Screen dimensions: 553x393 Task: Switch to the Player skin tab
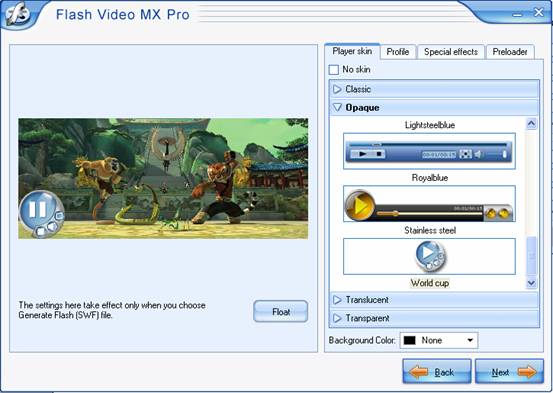pyautogui.click(x=352, y=52)
